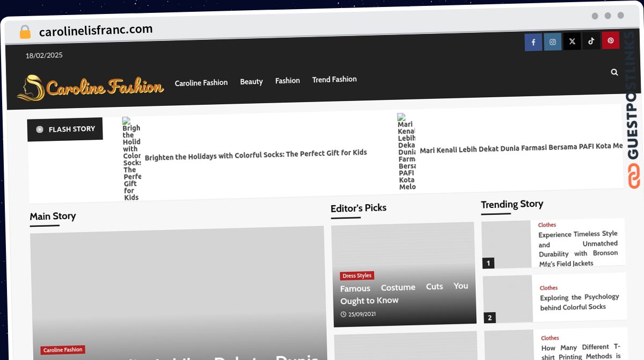Viewport: 644px width, 360px height.
Task: Open the Instagram social icon
Action: click(553, 42)
